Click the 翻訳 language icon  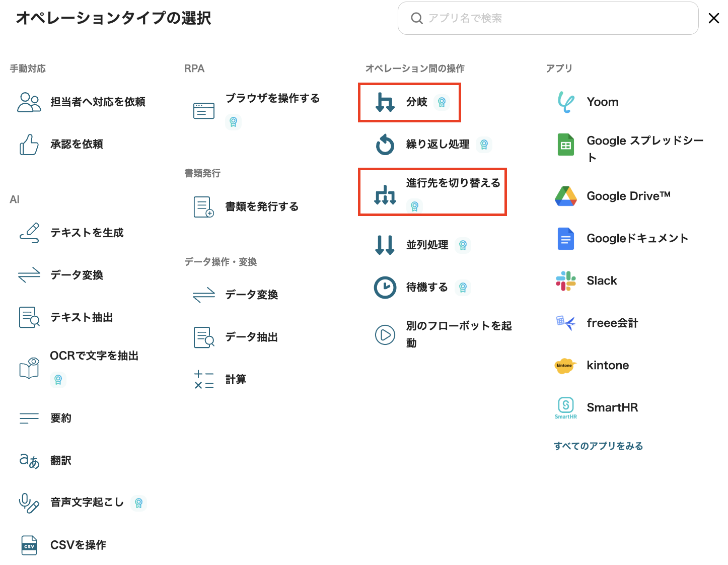click(29, 460)
